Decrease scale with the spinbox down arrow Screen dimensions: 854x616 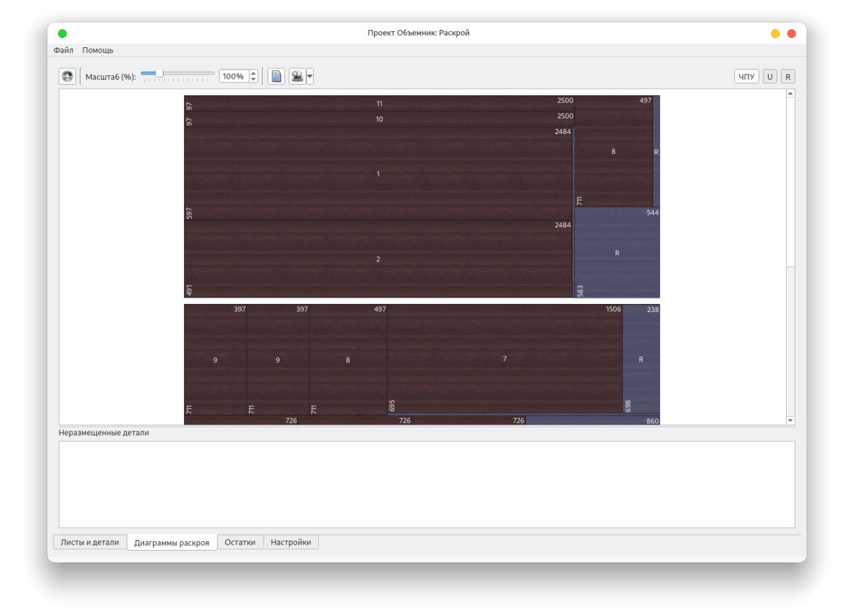pyautogui.click(x=254, y=80)
